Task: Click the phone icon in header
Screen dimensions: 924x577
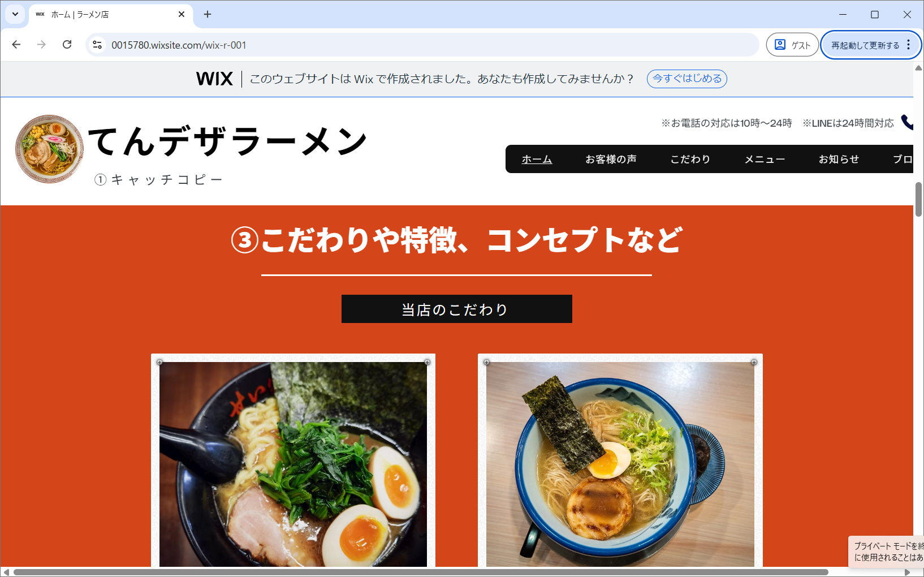Action: (906, 122)
